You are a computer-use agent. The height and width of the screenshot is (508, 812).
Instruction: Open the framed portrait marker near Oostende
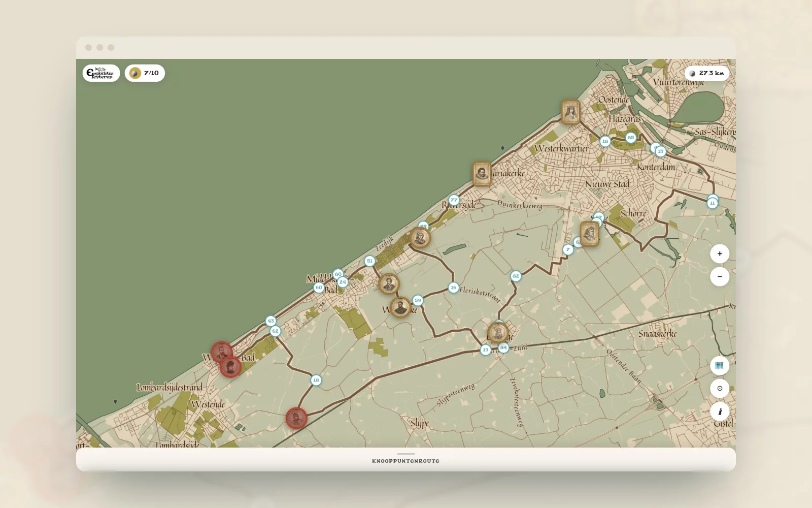pos(571,112)
